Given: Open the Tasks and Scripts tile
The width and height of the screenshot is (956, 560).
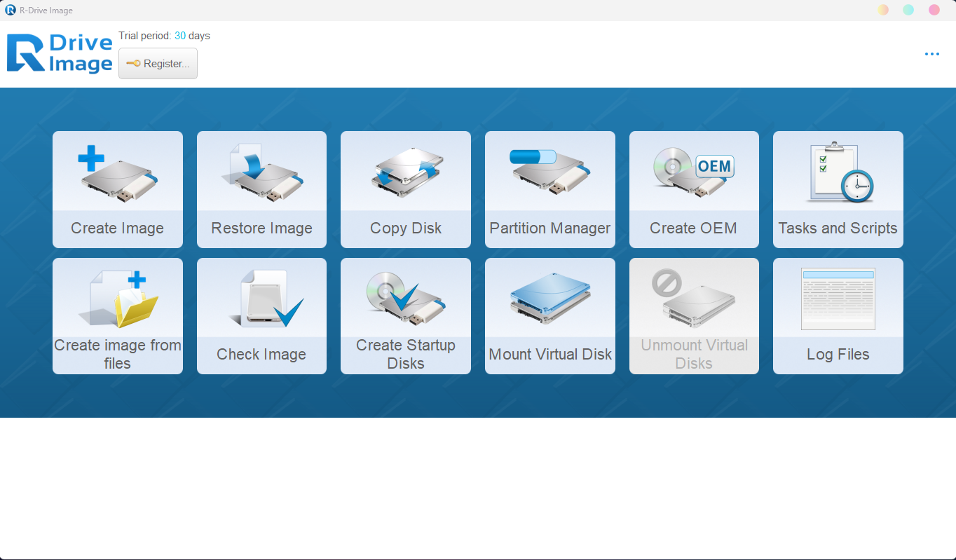Looking at the screenshot, I should coord(838,189).
